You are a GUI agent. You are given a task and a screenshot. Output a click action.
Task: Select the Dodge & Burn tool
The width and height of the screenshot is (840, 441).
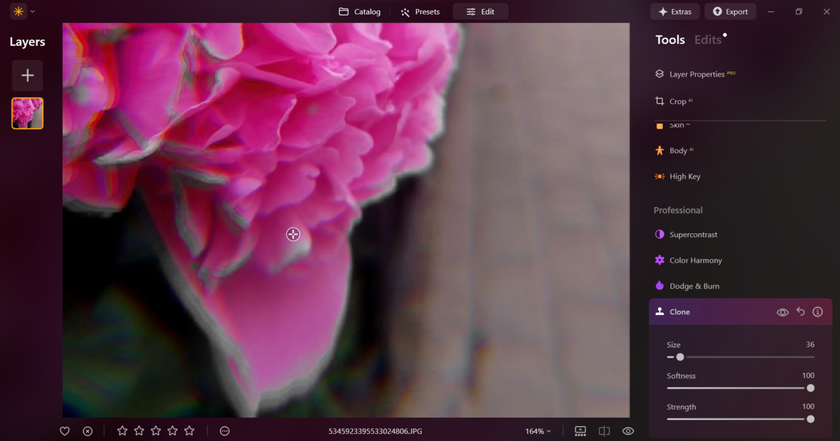pos(694,286)
